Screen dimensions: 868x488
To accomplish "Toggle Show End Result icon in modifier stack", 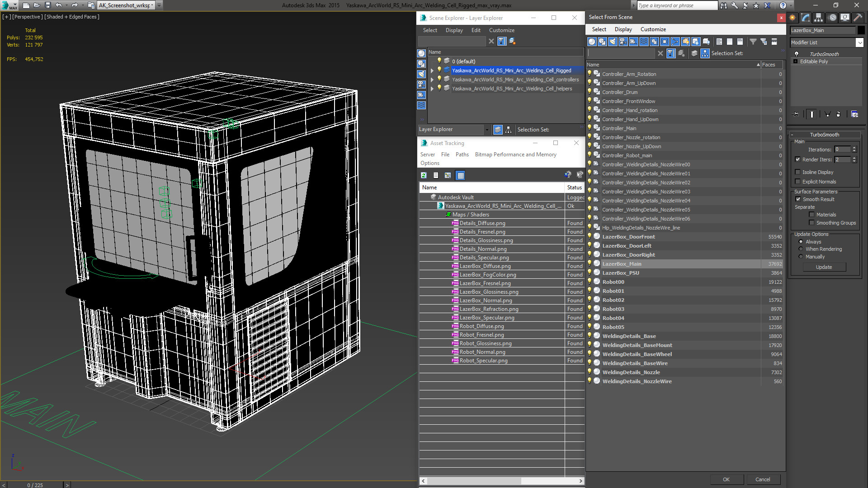I will click(x=812, y=114).
